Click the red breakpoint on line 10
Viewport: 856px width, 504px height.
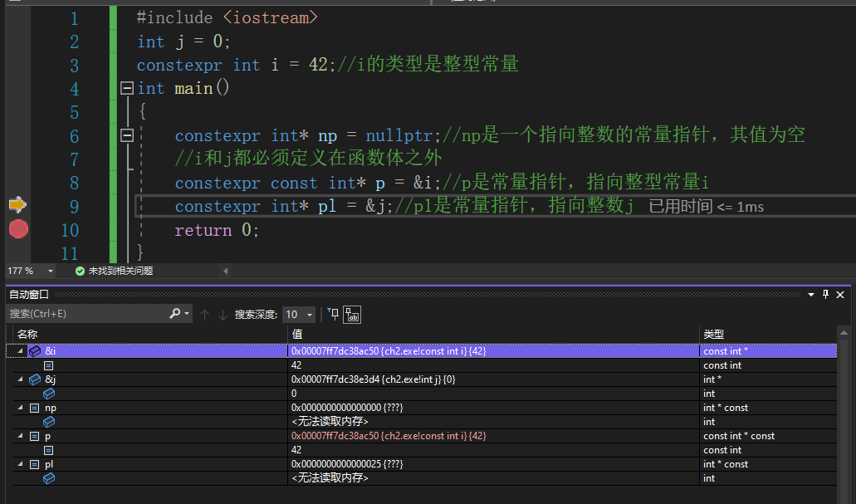[x=18, y=230]
